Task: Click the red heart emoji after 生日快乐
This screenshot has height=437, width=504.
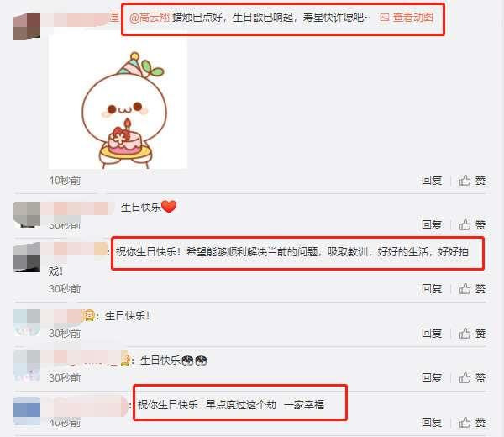Action: pyautogui.click(x=169, y=207)
